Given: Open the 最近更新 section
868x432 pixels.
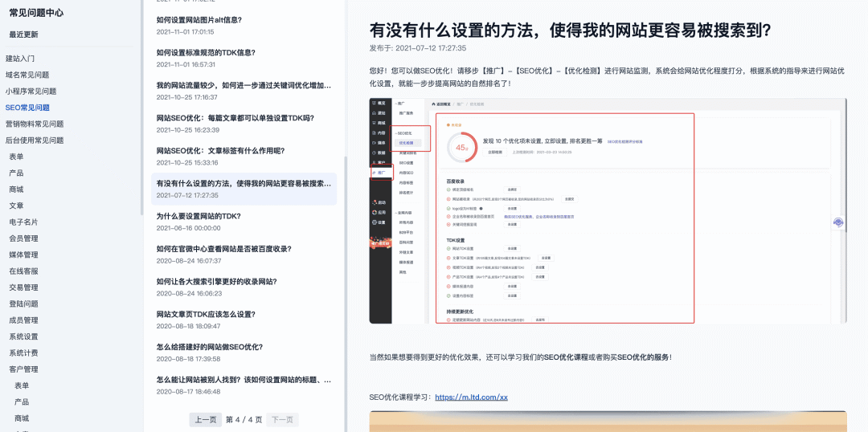Looking at the screenshot, I should [24, 35].
